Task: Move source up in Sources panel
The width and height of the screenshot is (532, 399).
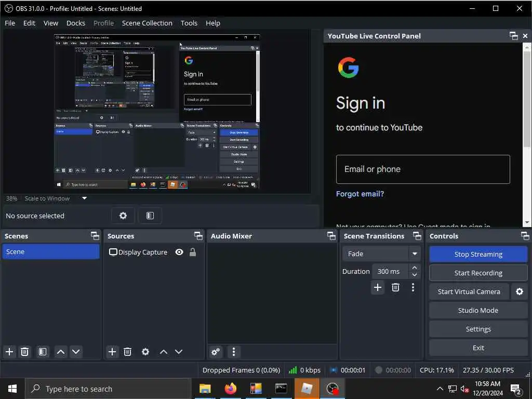Action: point(164,352)
